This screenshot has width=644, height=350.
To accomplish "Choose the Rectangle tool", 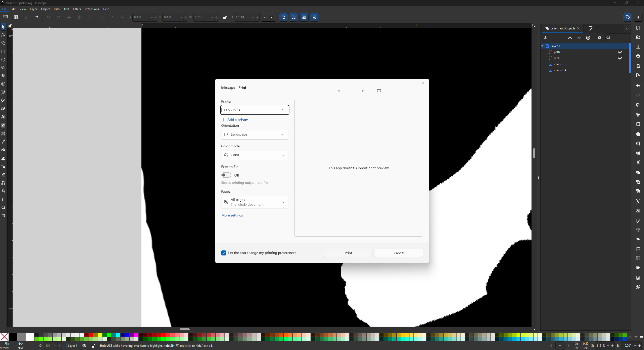I will 3,52.
